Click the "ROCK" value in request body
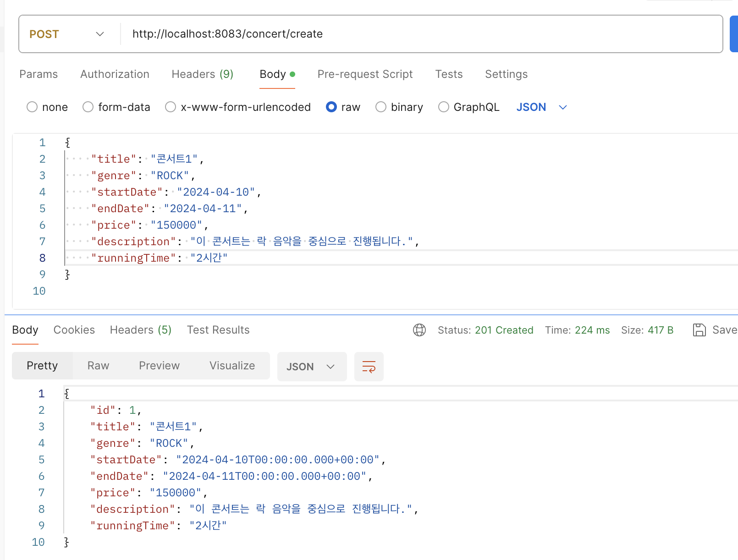Image resolution: width=738 pixels, height=560 pixels. [x=170, y=176]
